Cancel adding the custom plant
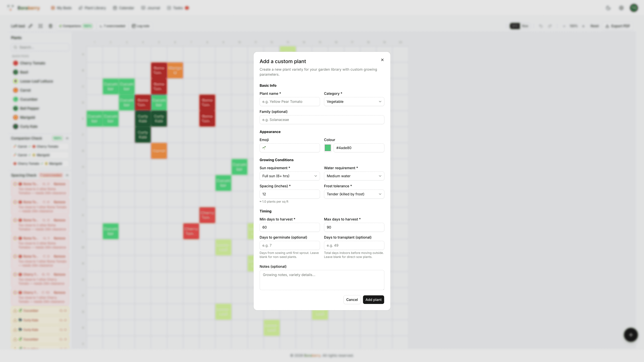 352,299
